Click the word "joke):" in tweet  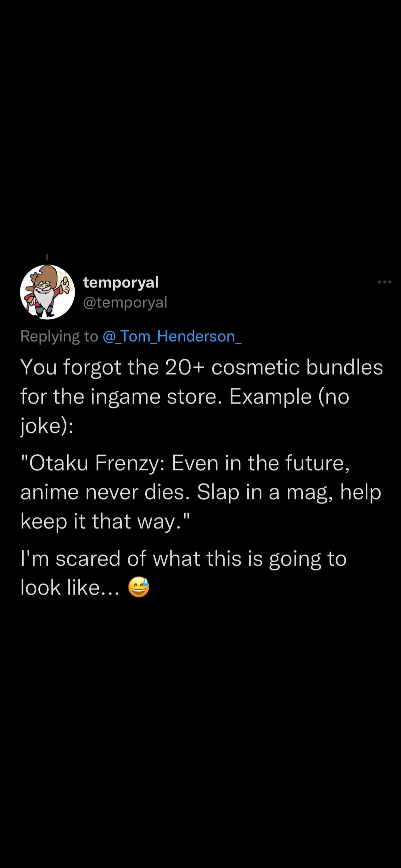click(x=47, y=426)
